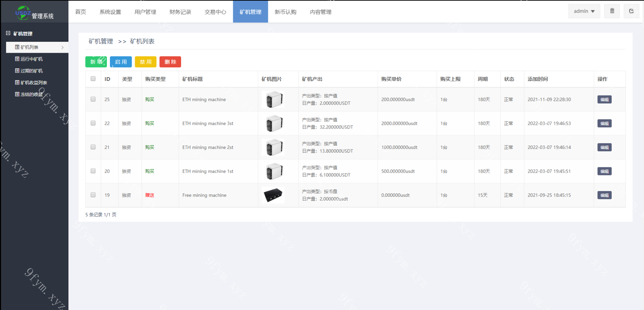Check the row with ID 20
The height and width of the screenshot is (310, 644).
[93, 171]
